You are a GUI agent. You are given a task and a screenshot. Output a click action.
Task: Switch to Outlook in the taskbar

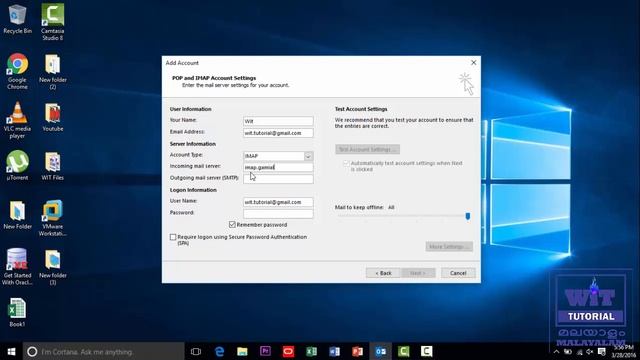pyautogui.click(x=380, y=351)
